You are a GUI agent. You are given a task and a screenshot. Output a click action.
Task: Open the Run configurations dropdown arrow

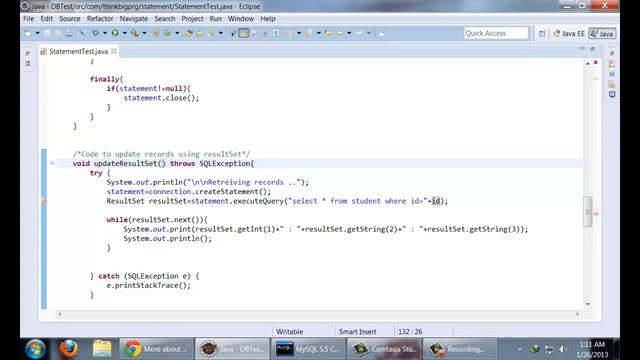coord(124,33)
